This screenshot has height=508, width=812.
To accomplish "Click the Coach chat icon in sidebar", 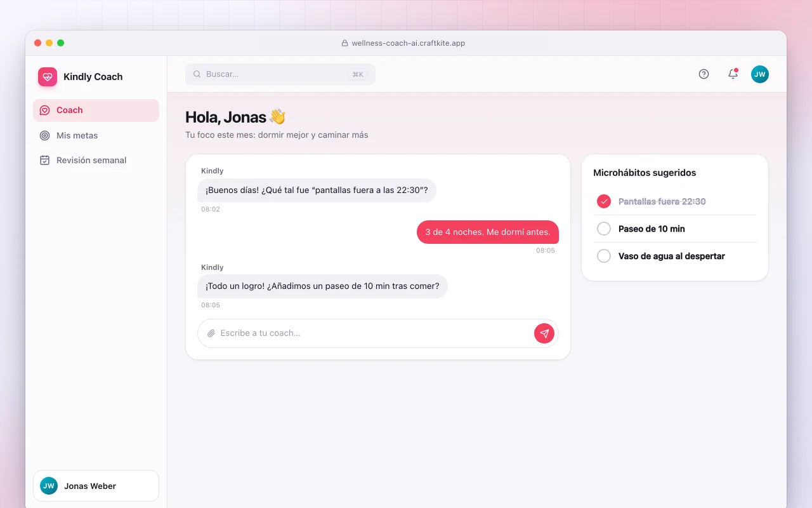I will coord(44,110).
